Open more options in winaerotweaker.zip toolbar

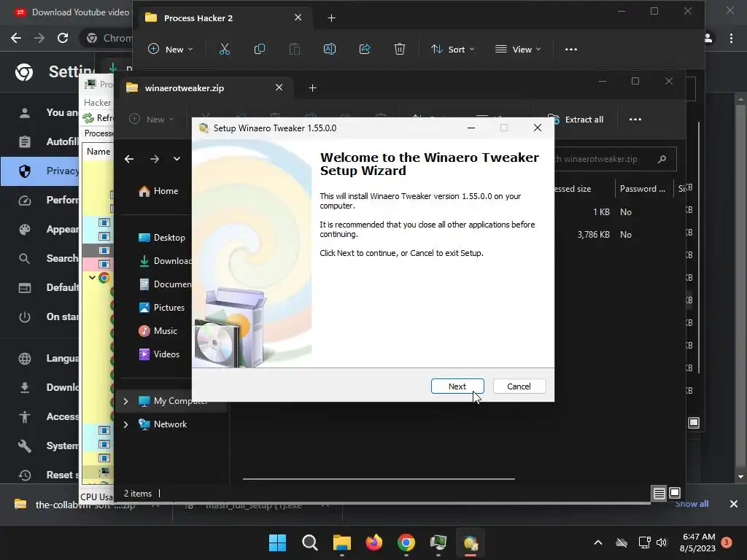(635, 120)
